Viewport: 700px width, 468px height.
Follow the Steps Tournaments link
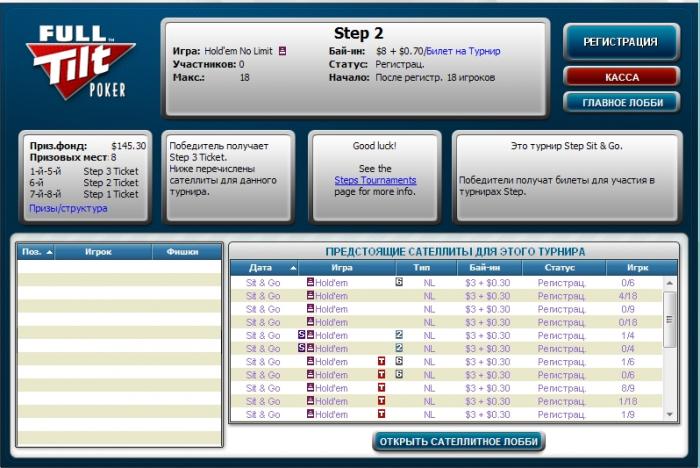pyautogui.click(x=375, y=180)
